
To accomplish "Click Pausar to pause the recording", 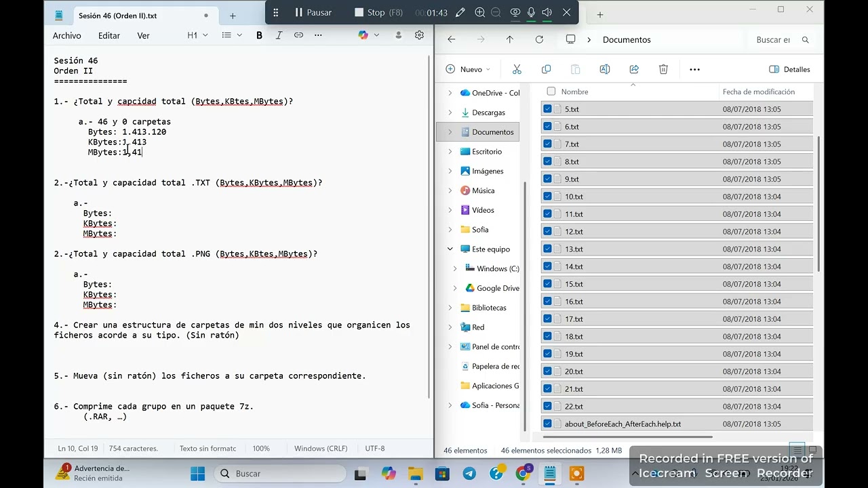I will tap(313, 12).
